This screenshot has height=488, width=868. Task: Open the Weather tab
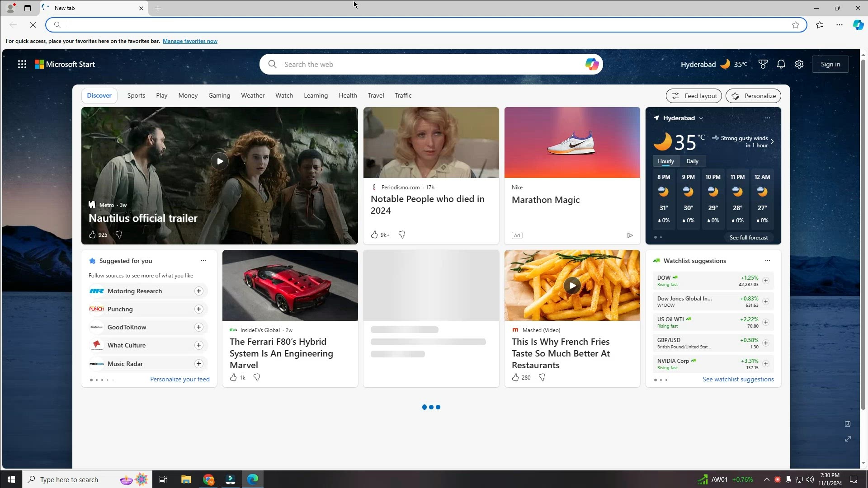(253, 95)
